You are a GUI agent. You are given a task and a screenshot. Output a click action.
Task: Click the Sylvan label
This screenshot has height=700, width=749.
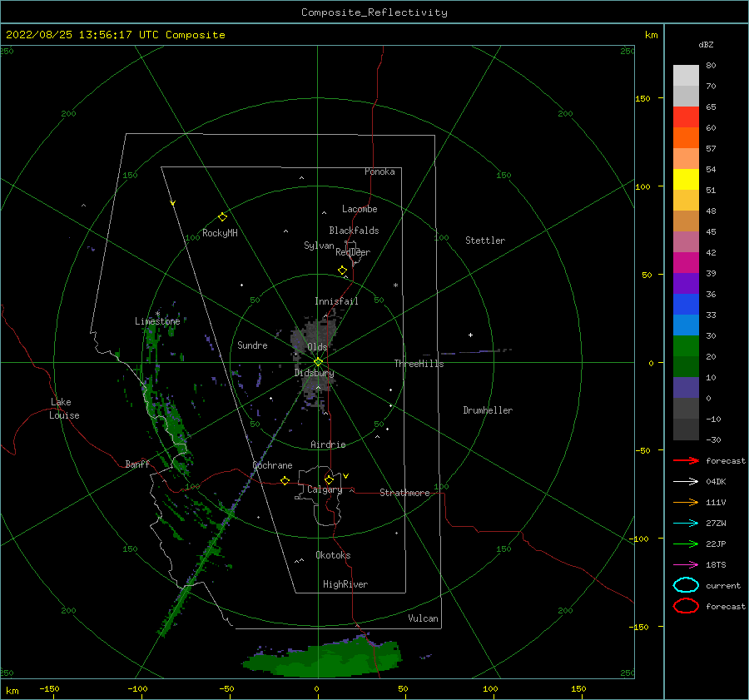(x=319, y=246)
